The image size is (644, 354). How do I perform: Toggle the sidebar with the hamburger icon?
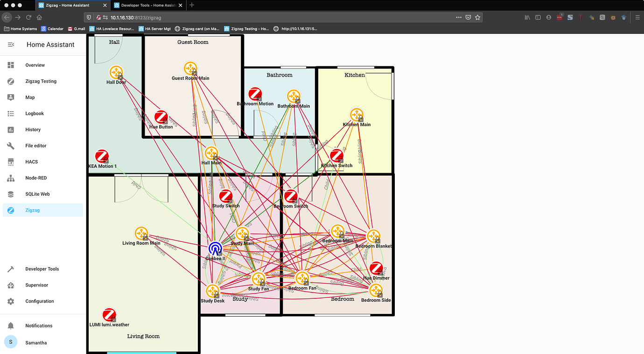11,44
